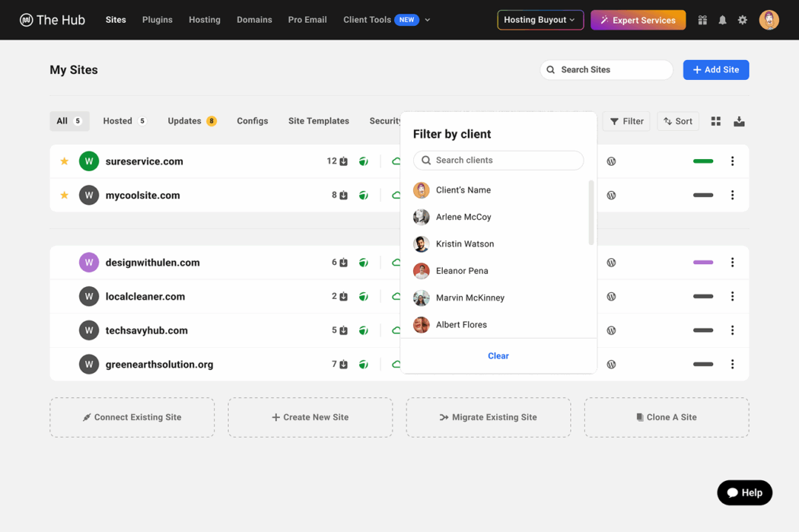Open the settings gear icon
The width and height of the screenshot is (799, 532).
click(743, 20)
